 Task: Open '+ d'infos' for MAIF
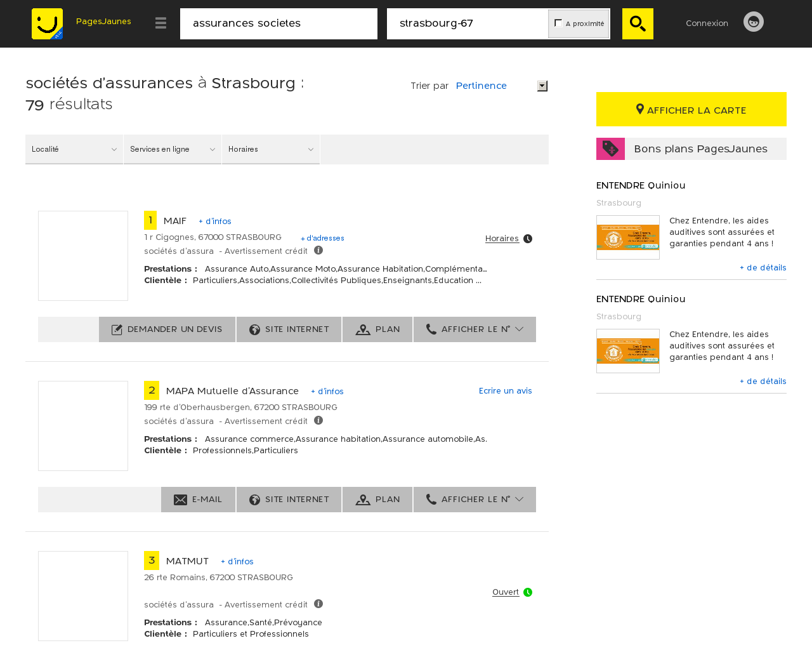point(215,222)
